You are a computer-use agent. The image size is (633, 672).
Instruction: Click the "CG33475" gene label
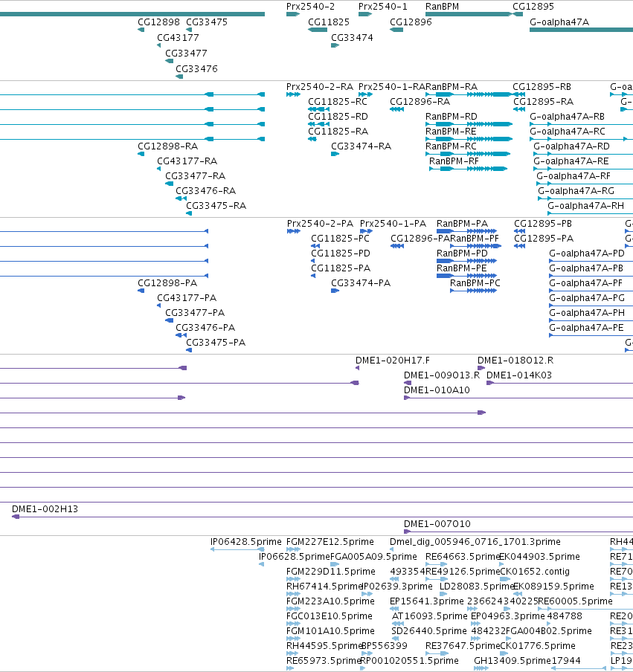[x=207, y=22]
